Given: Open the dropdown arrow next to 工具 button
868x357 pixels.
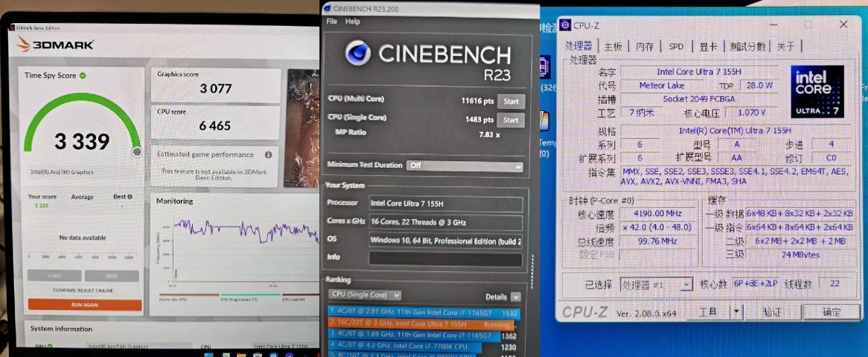Looking at the screenshot, I should point(736,312).
